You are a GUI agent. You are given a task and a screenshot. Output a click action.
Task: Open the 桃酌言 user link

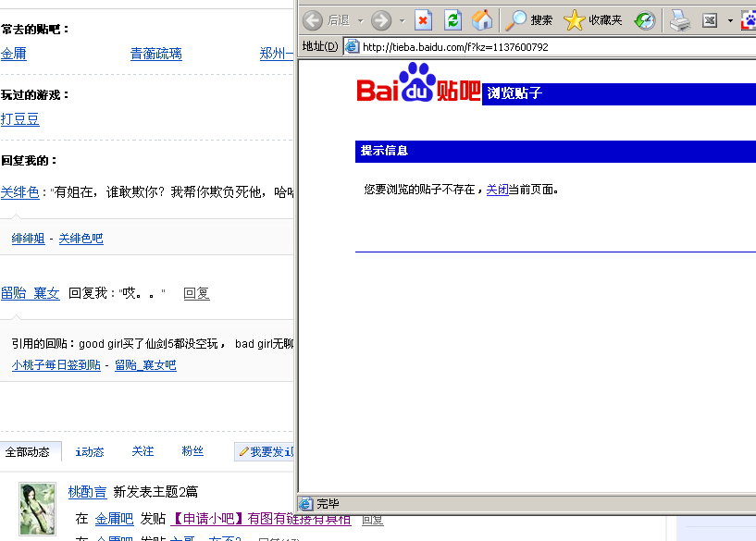coord(87,491)
